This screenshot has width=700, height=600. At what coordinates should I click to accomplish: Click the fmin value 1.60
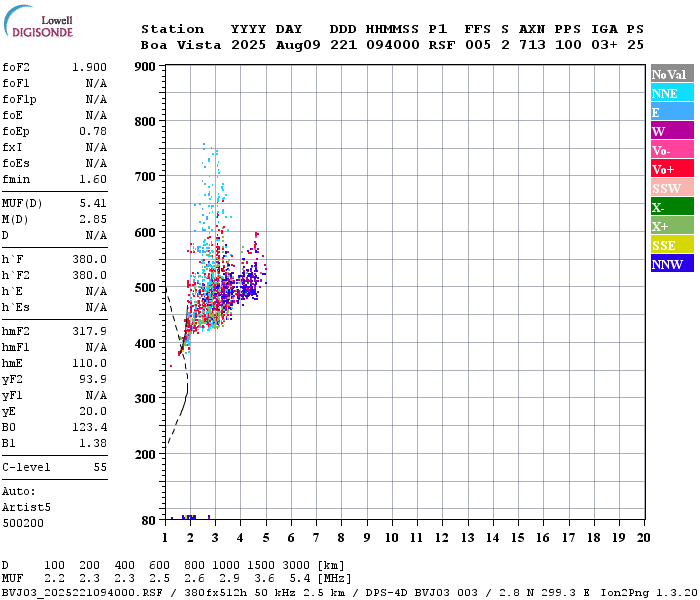tap(93, 179)
